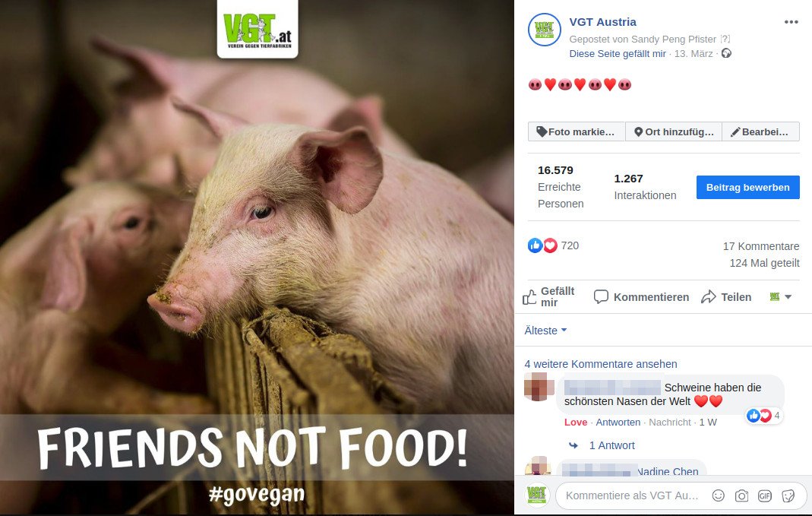Open the Älteste comment sorting dropdown
812x516 pixels.
pos(545,331)
